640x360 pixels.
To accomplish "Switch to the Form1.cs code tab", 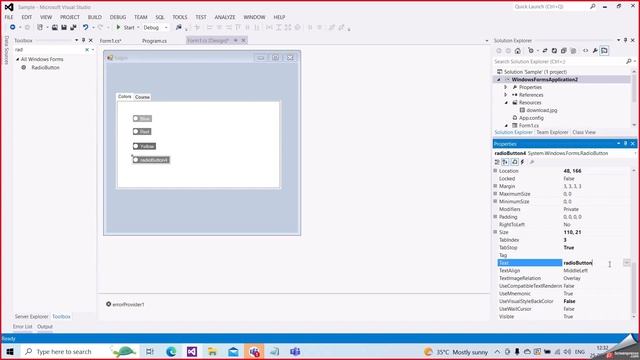I will (111, 41).
